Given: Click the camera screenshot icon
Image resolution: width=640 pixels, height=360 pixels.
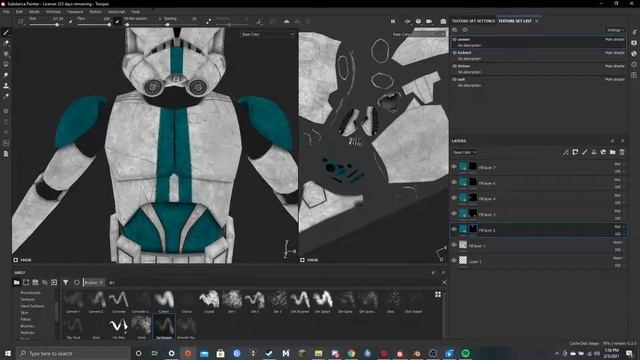Looking at the screenshot, I should coord(443,21).
